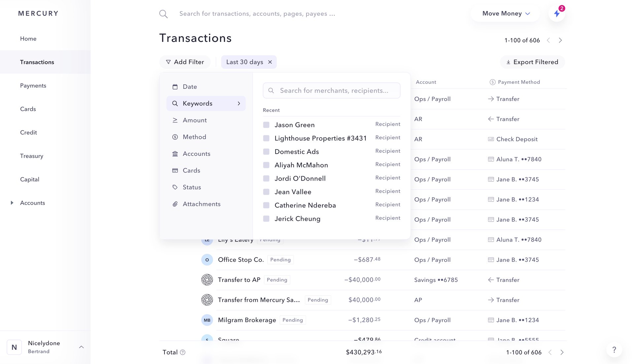The width and height of the screenshot is (634, 364).
Task: Expand the Accounts sidebar section
Action: click(x=13, y=203)
